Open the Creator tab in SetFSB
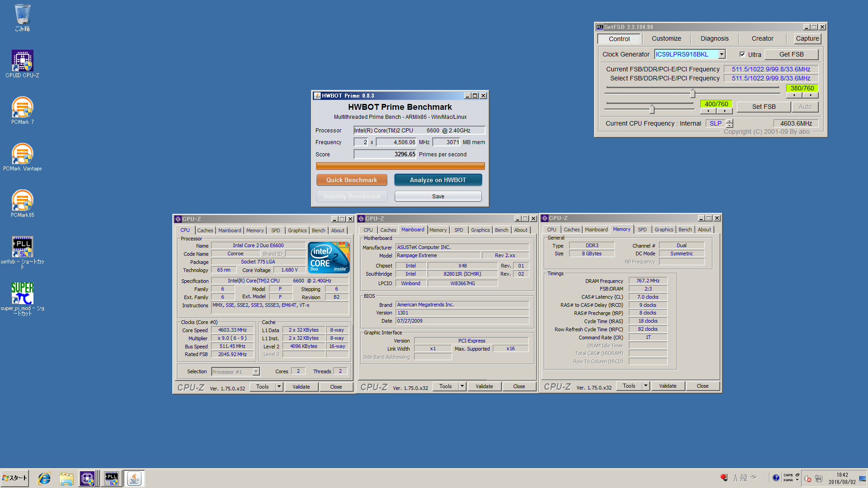Image resolution: width=868 pixels, height=488 pixels. (762, 39)
